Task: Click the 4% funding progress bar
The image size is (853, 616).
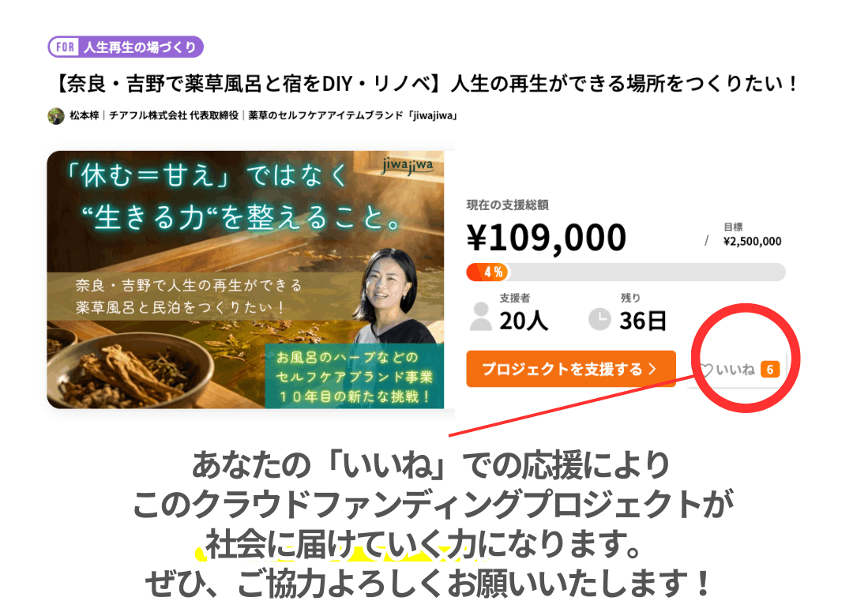Action: click(x=626, y=272)
